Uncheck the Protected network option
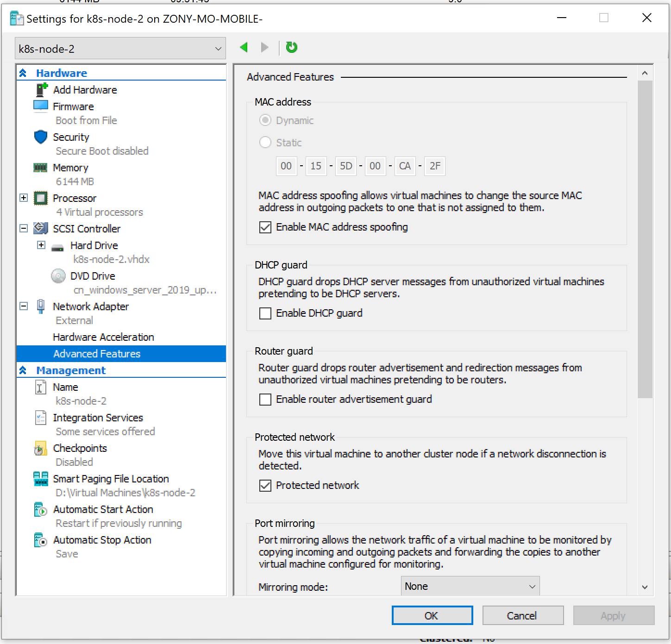671x644 pixels. tap(265, 486)
